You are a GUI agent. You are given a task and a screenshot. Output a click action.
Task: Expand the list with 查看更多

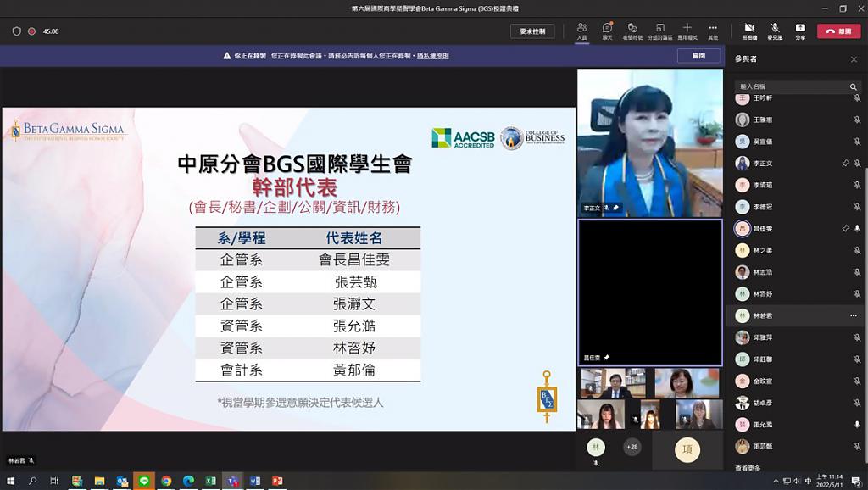click(748, 469)
